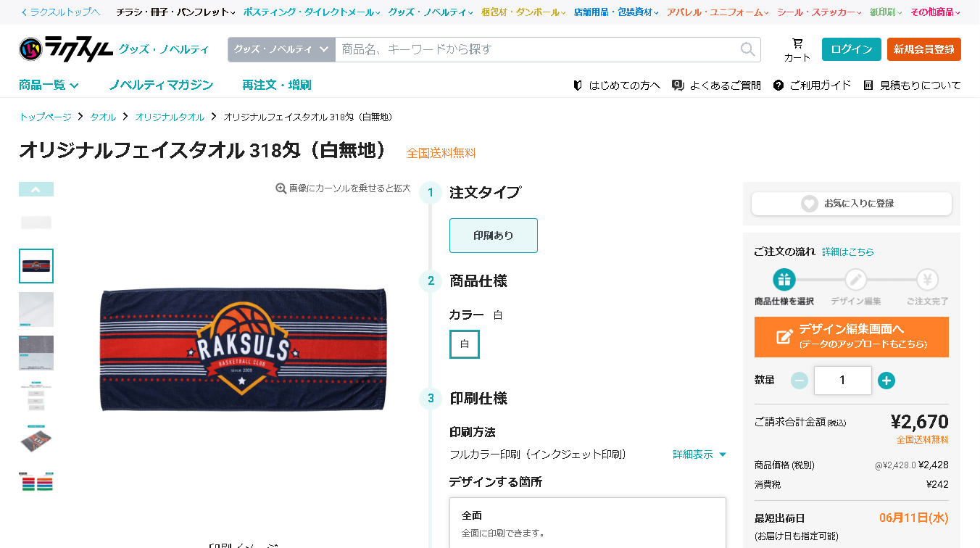Viewport: 980px width, 548px height.
Task: Open 再注文・増刷 menu item
Action: [x=277, y=86]
